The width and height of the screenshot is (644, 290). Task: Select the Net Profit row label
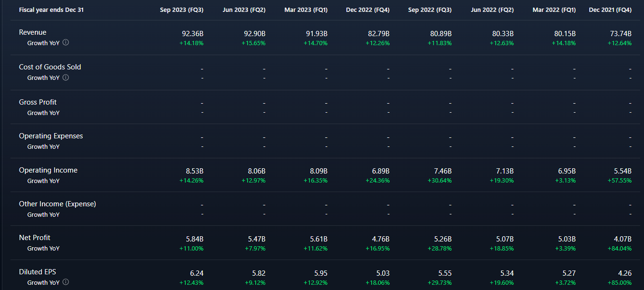pyautogui.click(x=35, y=238)
